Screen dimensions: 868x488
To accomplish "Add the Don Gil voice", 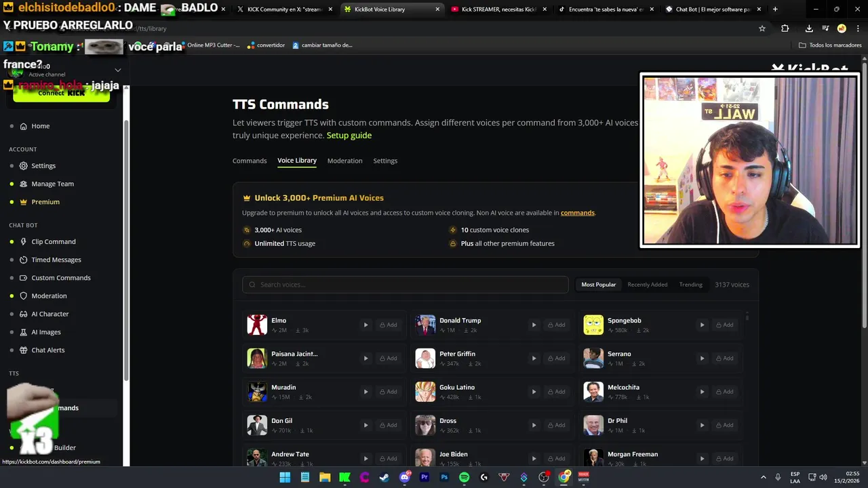I will click(x=388, y=425).
